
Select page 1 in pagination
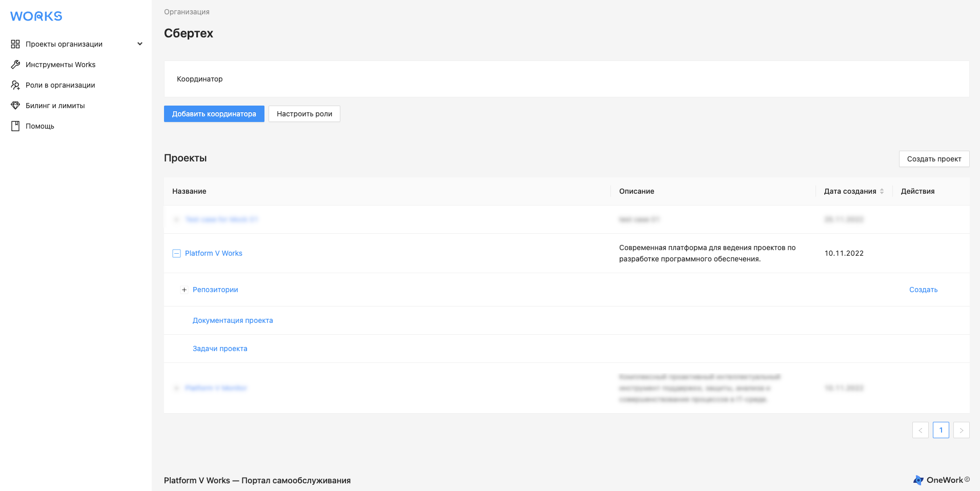coord(941,430)
